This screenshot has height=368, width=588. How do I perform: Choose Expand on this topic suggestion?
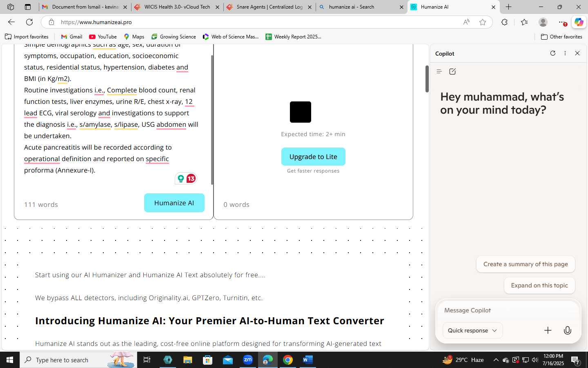pos(539,285)
